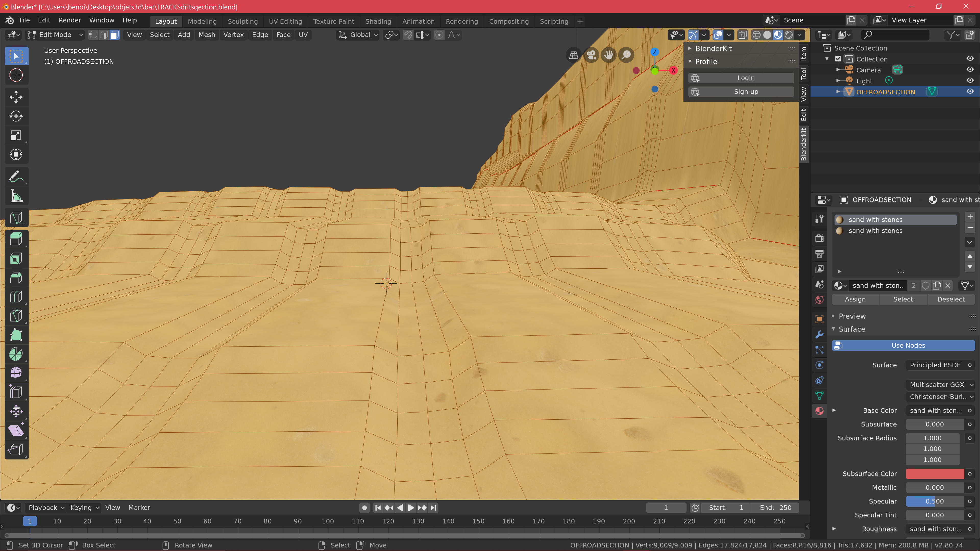Select the Edge Slide tool

16,392
